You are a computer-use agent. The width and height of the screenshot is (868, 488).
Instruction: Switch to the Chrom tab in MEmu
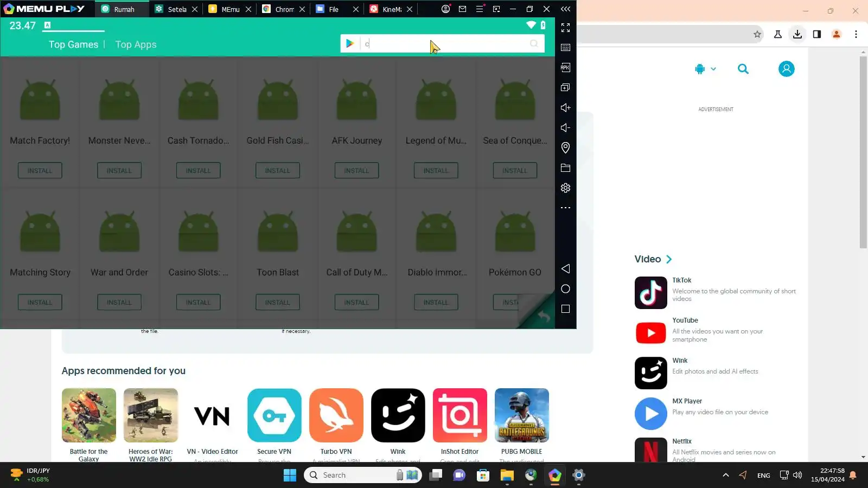[284, 9]
